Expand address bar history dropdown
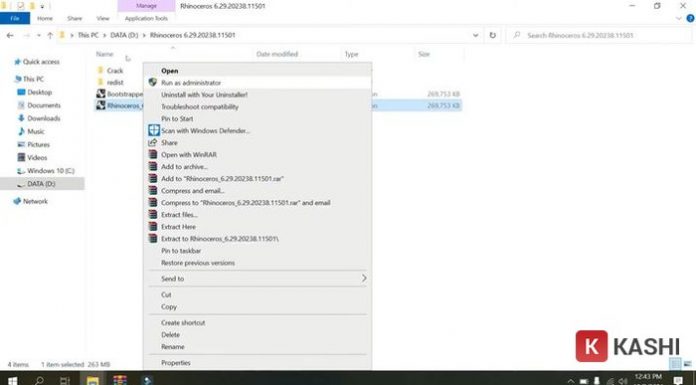 tap(475, 35)
